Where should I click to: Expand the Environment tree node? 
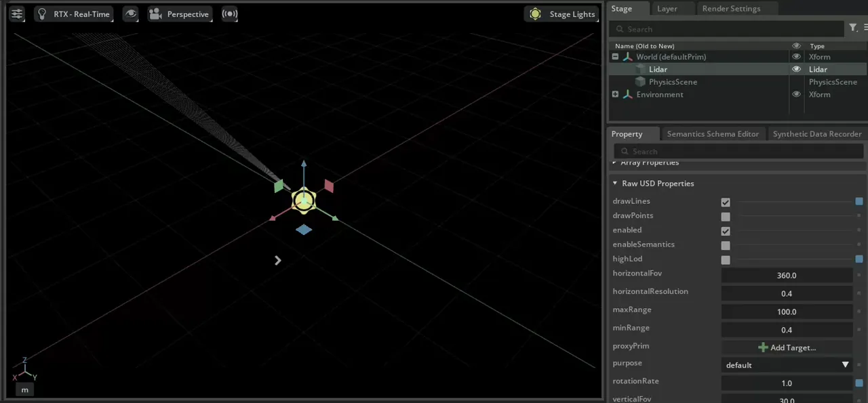(615, 95)
